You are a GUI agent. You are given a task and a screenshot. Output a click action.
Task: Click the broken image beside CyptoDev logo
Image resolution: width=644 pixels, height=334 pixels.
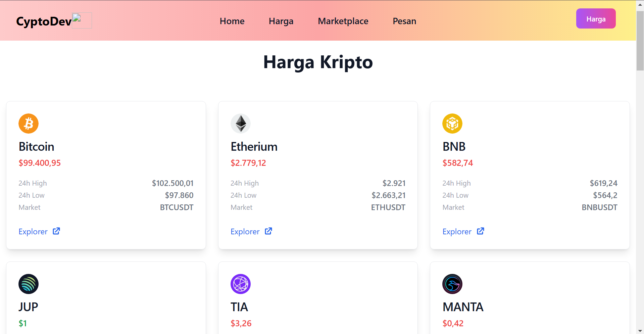coord(82,20)
